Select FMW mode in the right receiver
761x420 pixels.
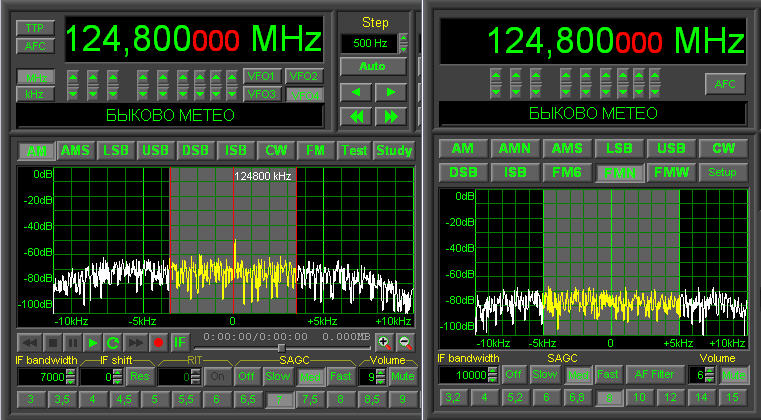click(671, 172)
